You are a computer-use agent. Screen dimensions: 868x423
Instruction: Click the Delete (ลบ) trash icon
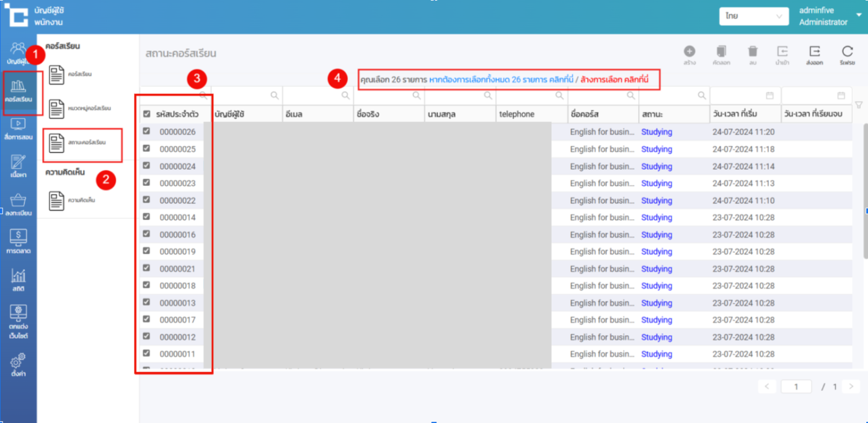[753, 52]
